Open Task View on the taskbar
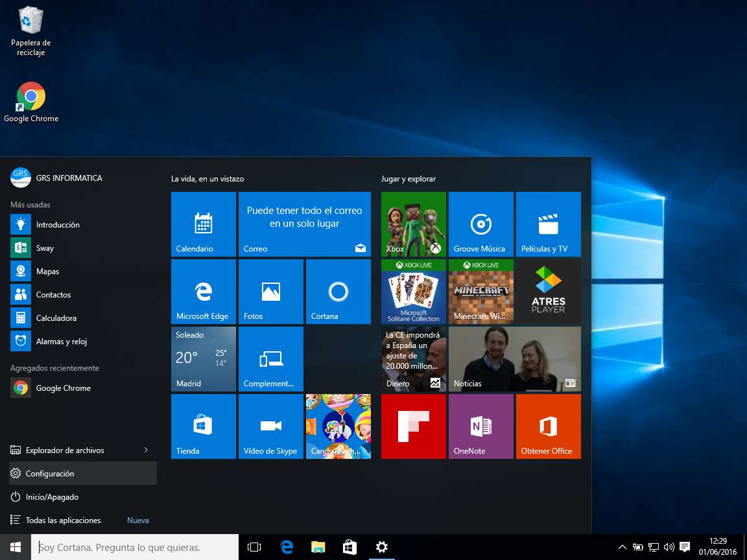The image size is (747, 560). coord(254,547)
